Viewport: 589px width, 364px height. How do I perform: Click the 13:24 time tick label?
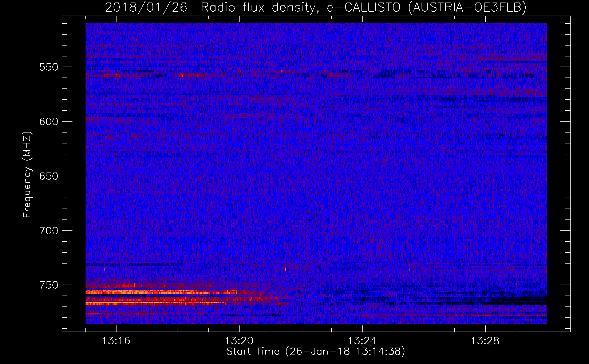362,341
